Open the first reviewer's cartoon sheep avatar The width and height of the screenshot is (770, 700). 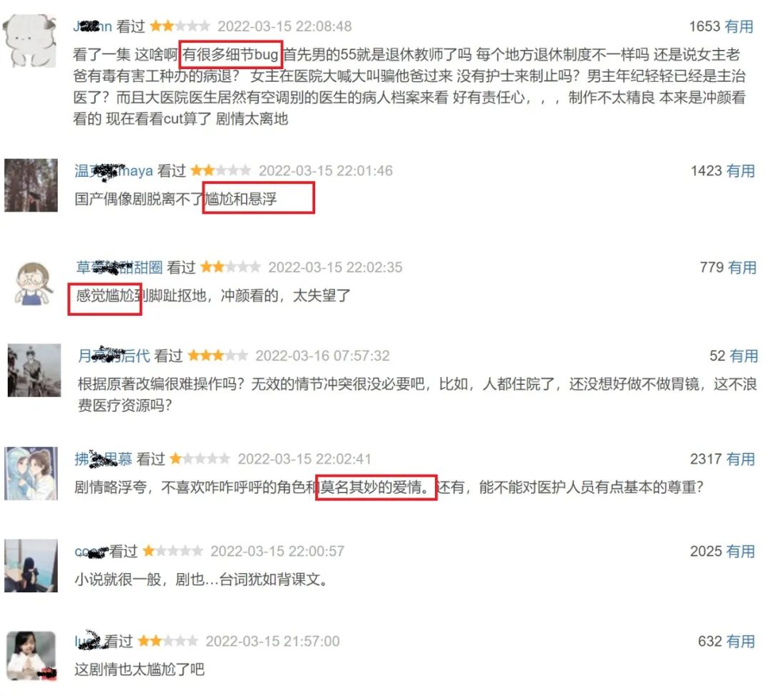29,41
